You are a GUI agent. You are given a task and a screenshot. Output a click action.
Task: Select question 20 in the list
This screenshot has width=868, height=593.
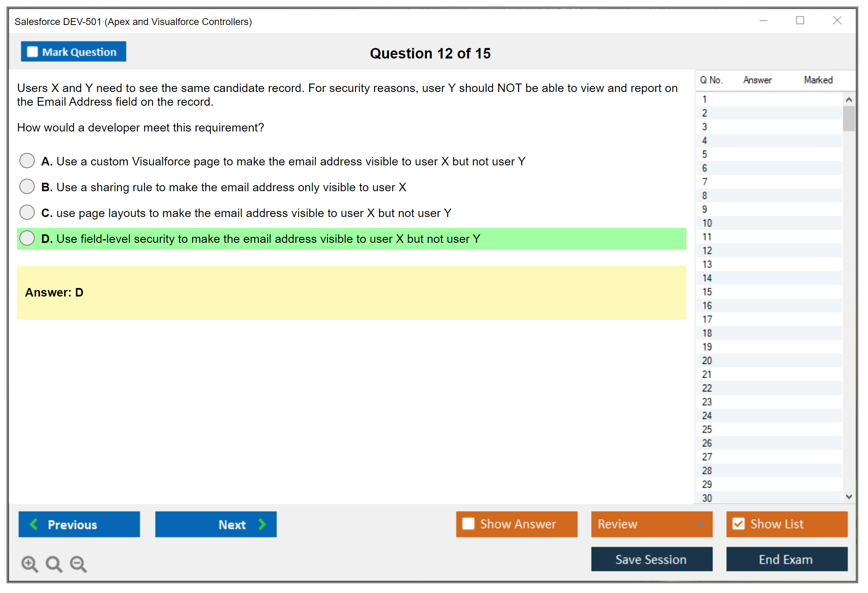707,360
